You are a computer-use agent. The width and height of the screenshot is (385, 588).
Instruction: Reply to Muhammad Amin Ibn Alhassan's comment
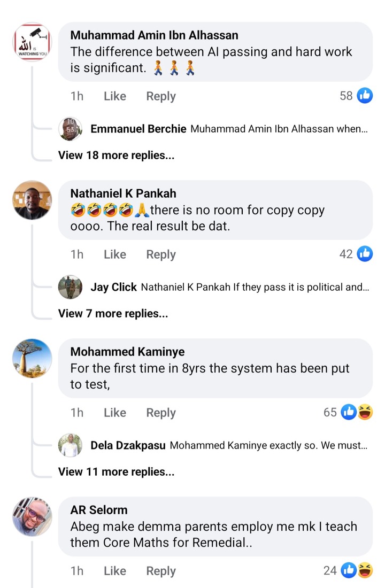coord(161,96)
